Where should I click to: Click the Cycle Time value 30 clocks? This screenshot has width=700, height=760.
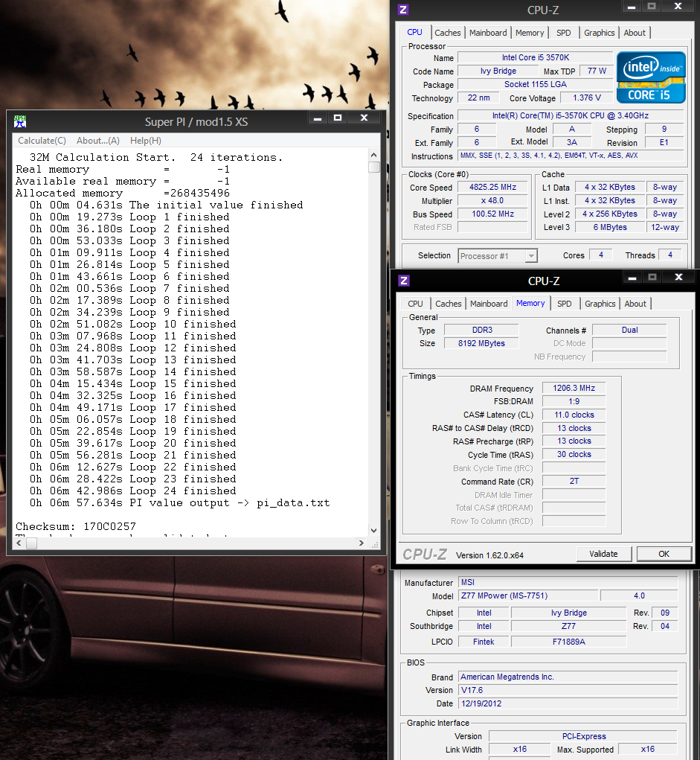click(574, 455)
